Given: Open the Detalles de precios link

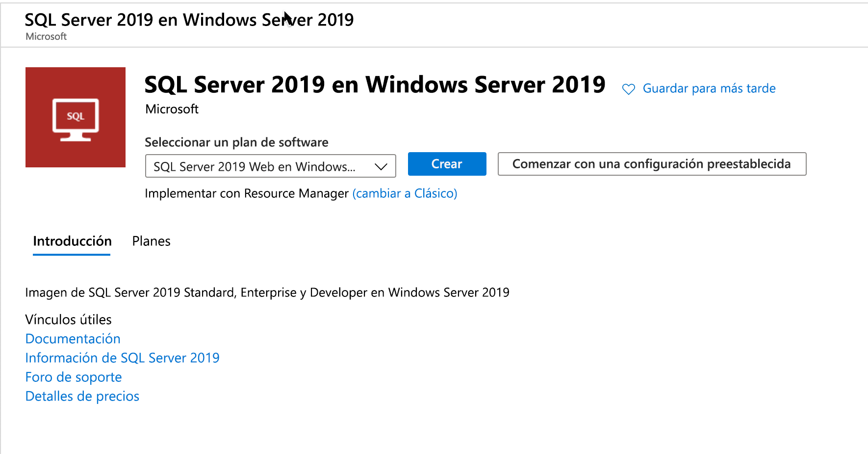Looking at the screenshot, I should pos(82,396).
